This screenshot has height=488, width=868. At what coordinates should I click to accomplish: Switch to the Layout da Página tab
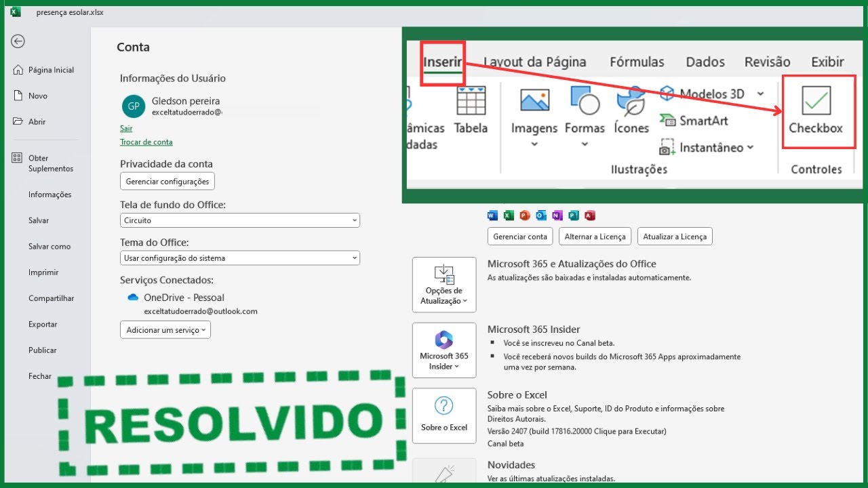pyautogui.click(x=535, y=62)
